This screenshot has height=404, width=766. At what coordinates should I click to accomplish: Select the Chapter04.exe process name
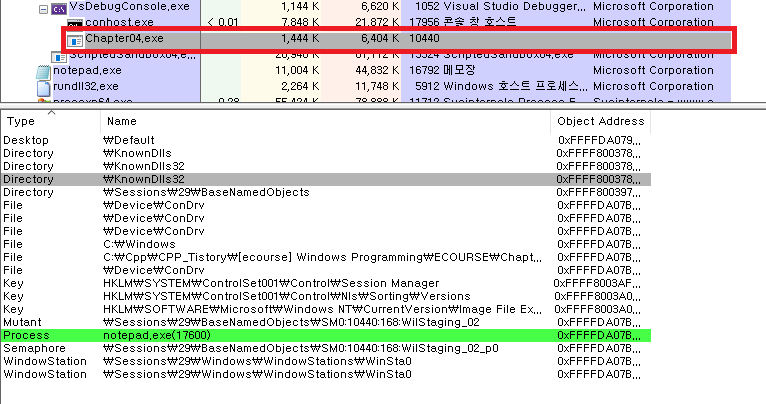(x=125, y=38)
